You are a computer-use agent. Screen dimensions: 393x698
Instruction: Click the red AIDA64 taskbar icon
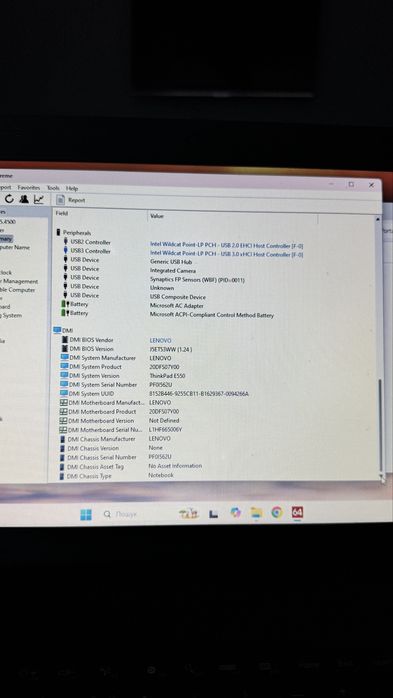pyautogui.click(x=297, y=512)
